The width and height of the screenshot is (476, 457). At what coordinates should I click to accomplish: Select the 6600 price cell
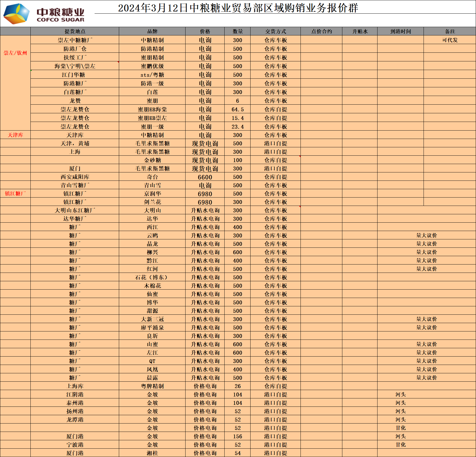(x=205, y=177)
